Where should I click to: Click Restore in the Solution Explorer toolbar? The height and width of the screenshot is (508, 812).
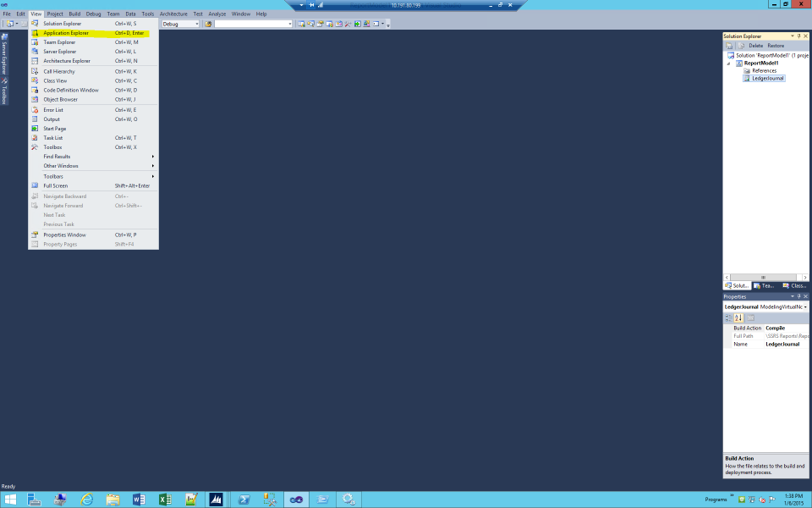pos(775,46)
